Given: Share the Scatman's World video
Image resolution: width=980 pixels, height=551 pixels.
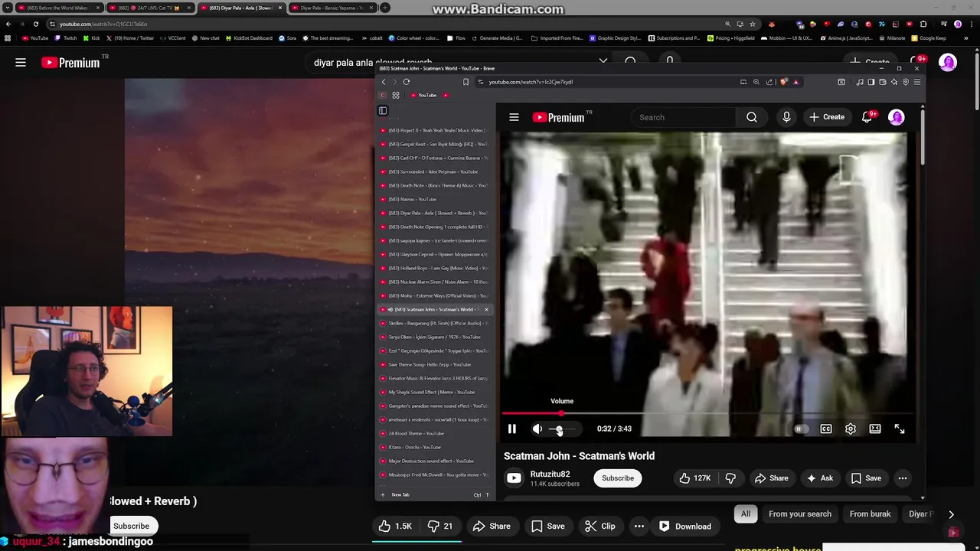Looking at the screenshot, I should coord(771,478).
